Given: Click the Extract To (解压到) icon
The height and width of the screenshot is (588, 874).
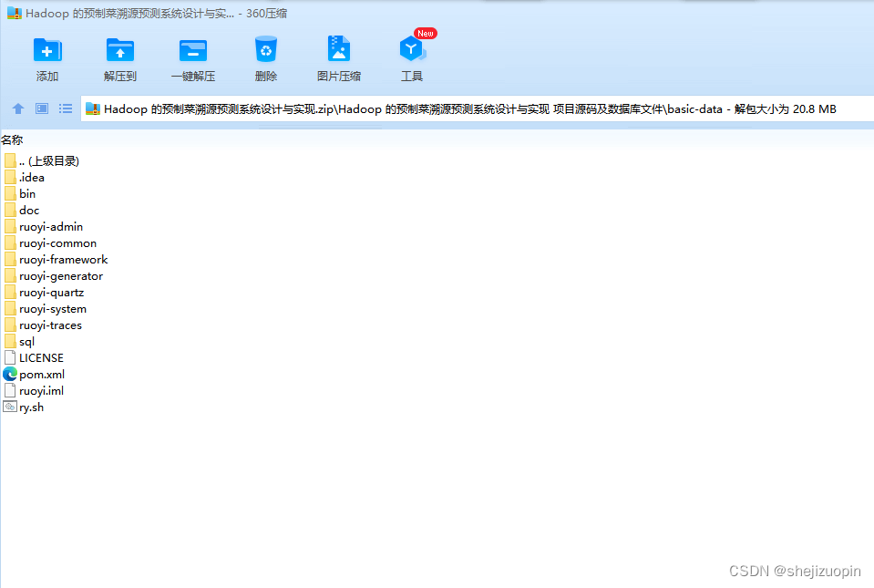Looking at the screenshot, I should coord(119,50).
